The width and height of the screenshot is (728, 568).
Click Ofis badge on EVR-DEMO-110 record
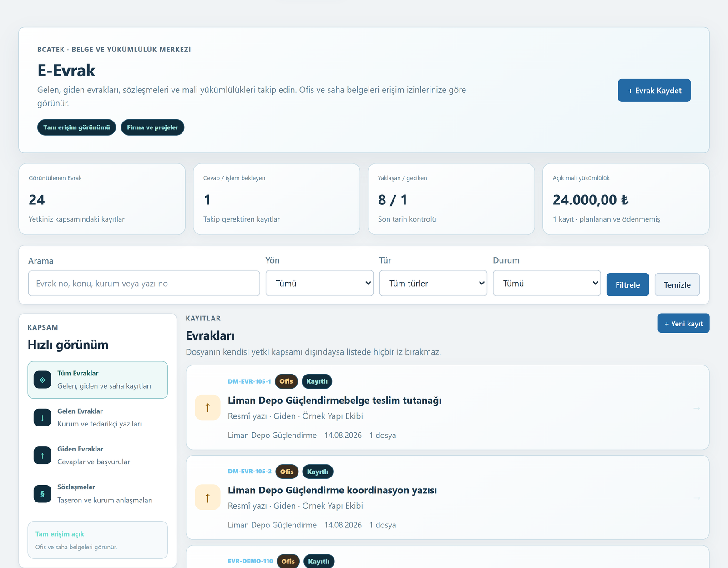pyautogui.click(x=288, y=561)
